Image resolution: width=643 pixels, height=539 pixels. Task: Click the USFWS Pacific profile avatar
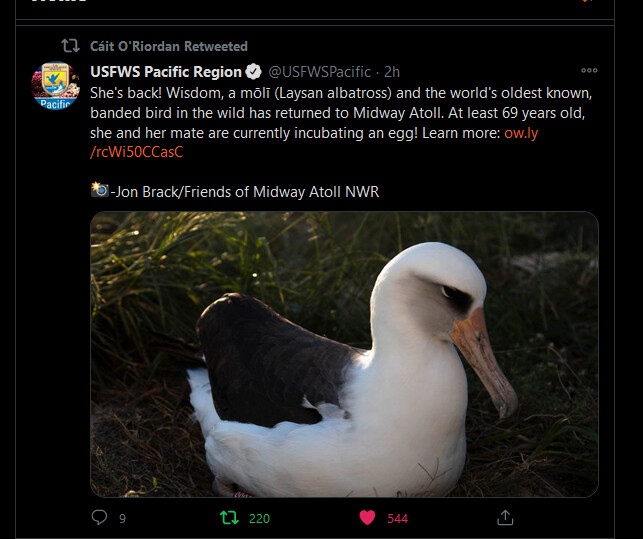point(55,86)
